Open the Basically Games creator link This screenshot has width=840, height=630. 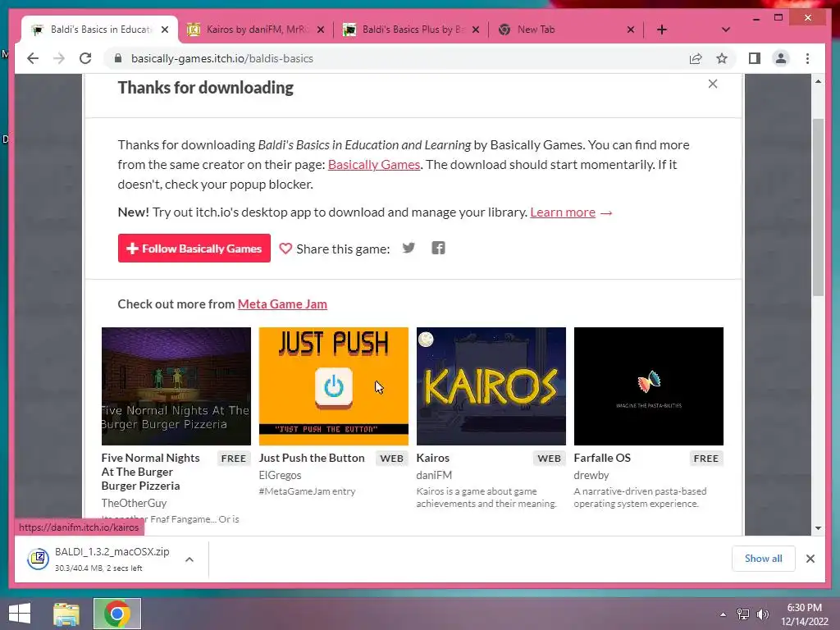click(374, 164)
